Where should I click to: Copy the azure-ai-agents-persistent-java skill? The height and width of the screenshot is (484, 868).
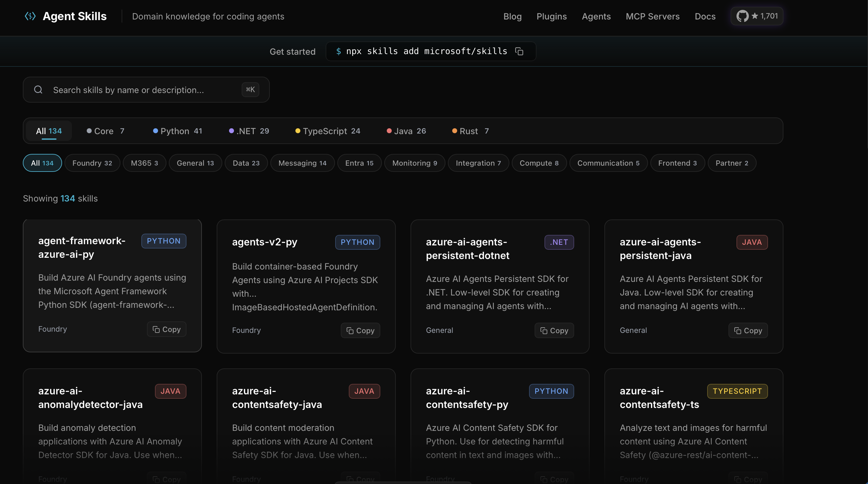tap(748, 330)
